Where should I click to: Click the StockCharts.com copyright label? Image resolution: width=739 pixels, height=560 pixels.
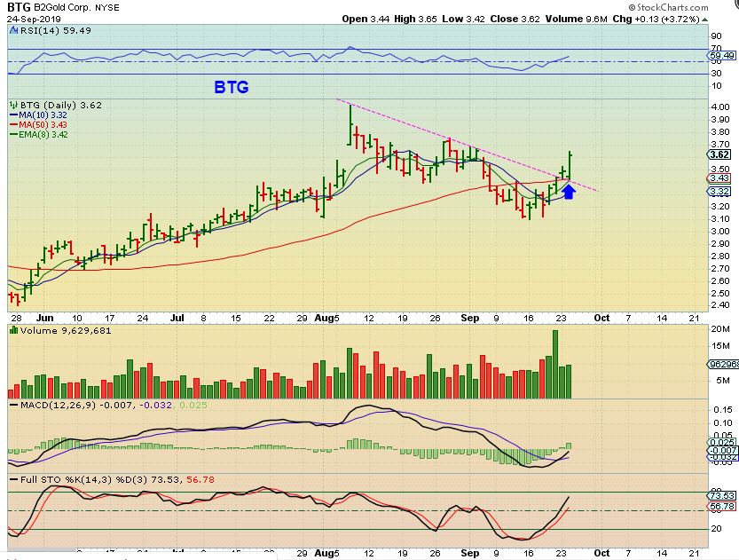pyautogui.click(x=668, y=7)
